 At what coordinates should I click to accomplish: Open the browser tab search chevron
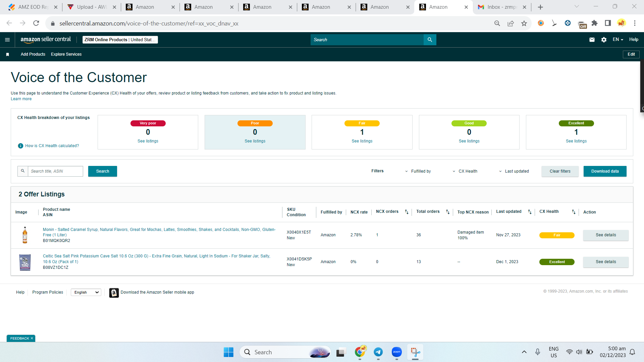point(577,6)
